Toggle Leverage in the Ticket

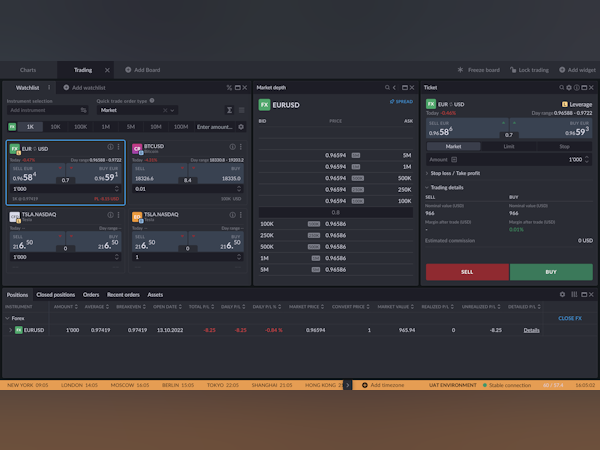pyautogui.click(x=577, y=104)
